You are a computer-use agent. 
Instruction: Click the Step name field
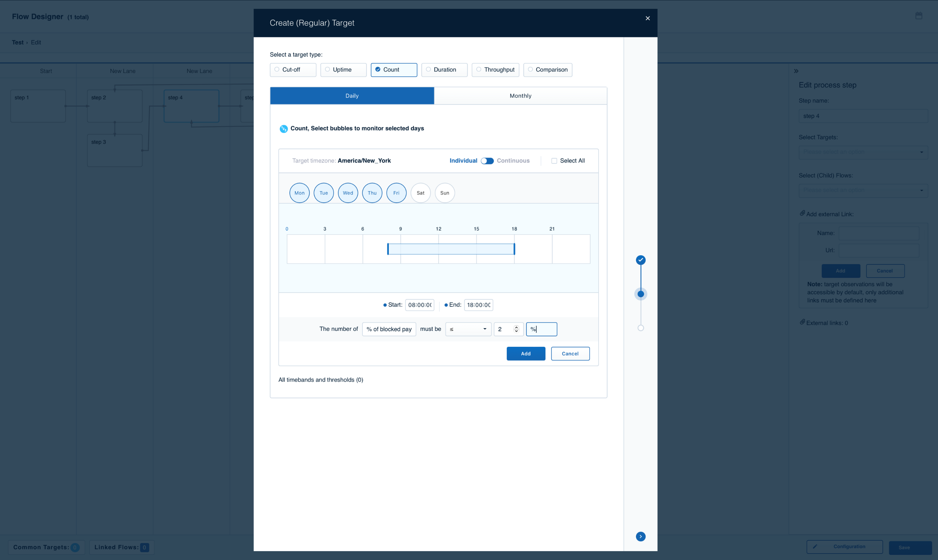tap(863, 116)
